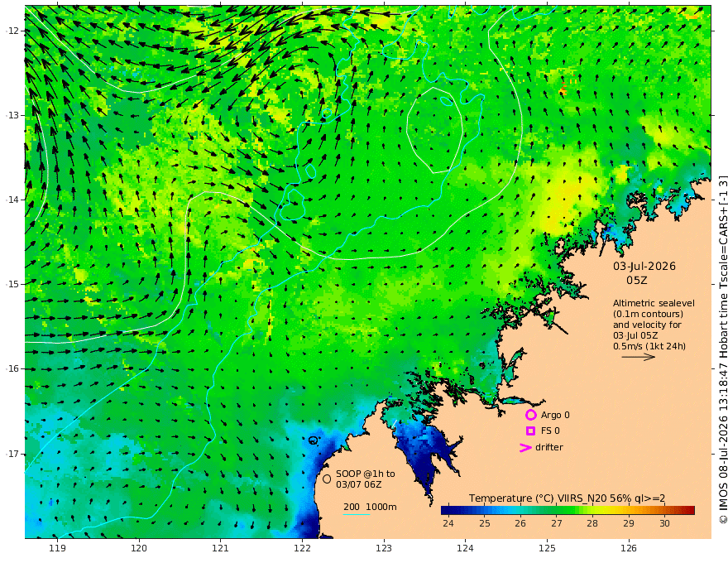Click the latitude axis label '-15'
728x563 pixels.
tap(12, 284)
